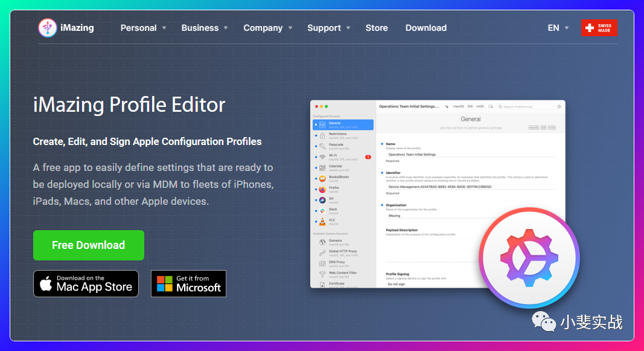Click the 'iMazing Profile Editor' heading
The width and height of the screenshot is (644, 351).
(129, 105)
